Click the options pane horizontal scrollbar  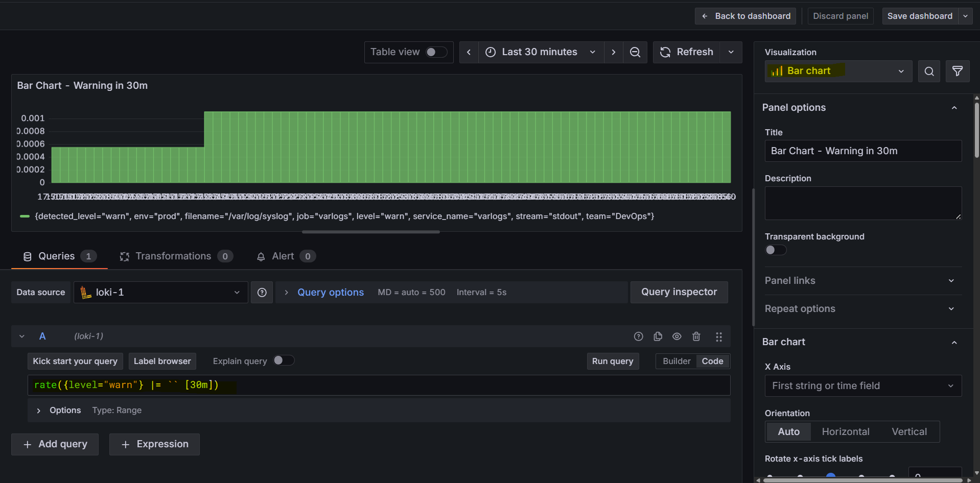point(863,480)
